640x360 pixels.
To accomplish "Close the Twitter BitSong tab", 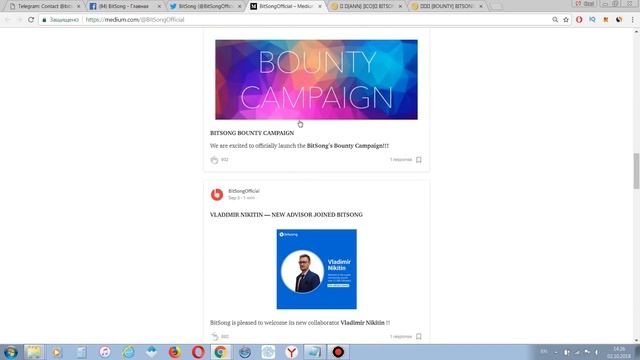I will 240,6.
